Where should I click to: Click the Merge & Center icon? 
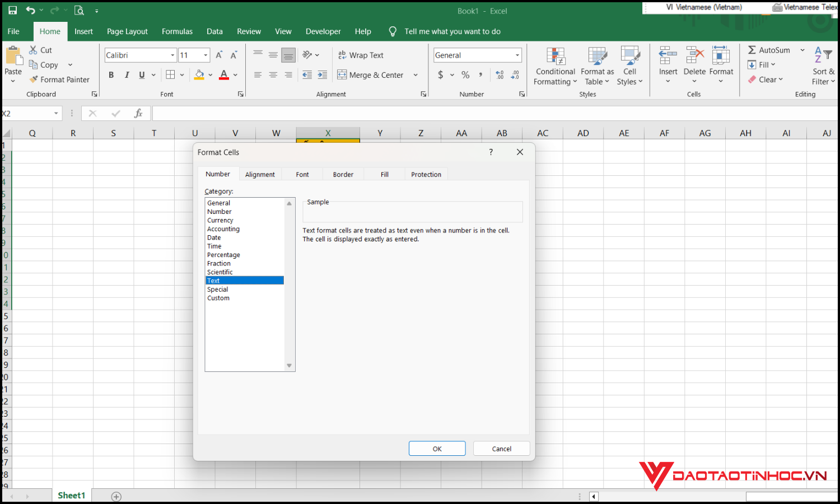coord(342,74)
